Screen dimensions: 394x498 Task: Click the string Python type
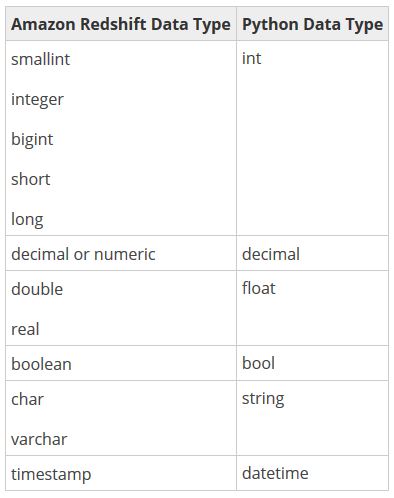[x=263, y=399]
